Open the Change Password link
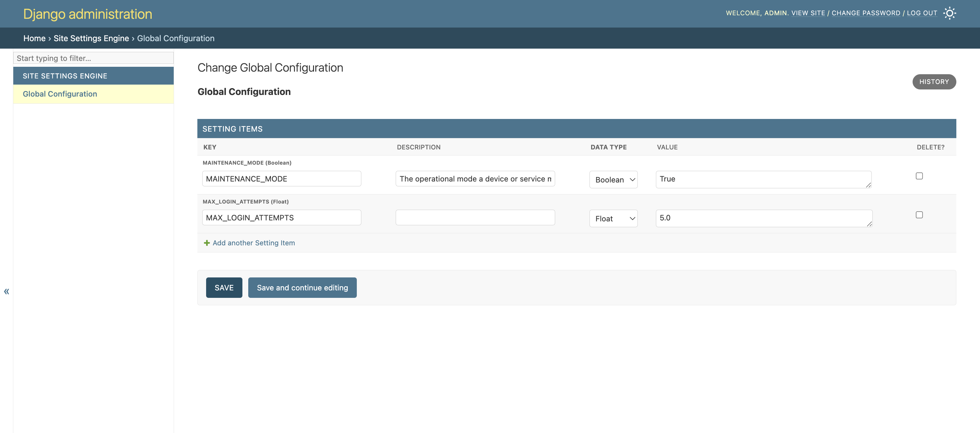The width and height of the screenshot is (980, 433). tap(866, 13)
